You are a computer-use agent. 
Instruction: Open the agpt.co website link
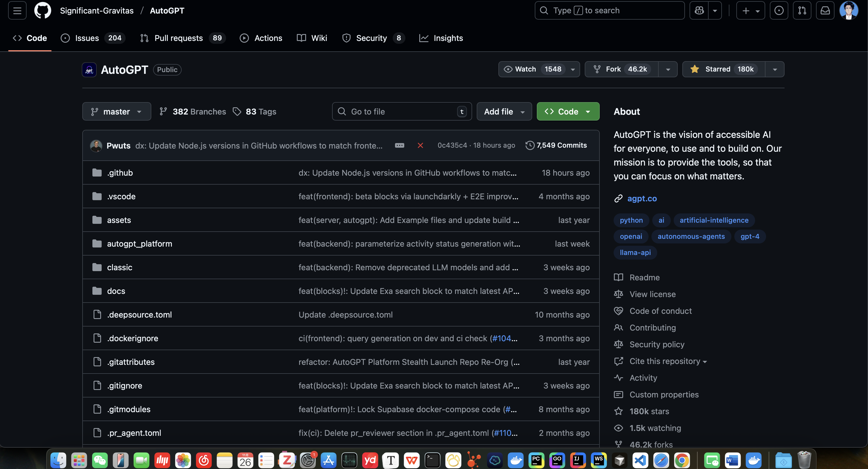[642, 199]
